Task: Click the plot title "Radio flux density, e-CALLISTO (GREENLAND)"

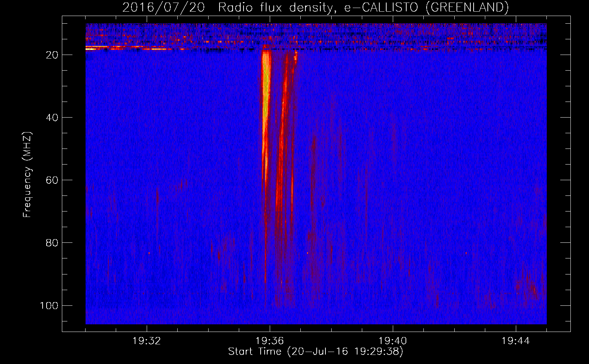Action: 363,7
